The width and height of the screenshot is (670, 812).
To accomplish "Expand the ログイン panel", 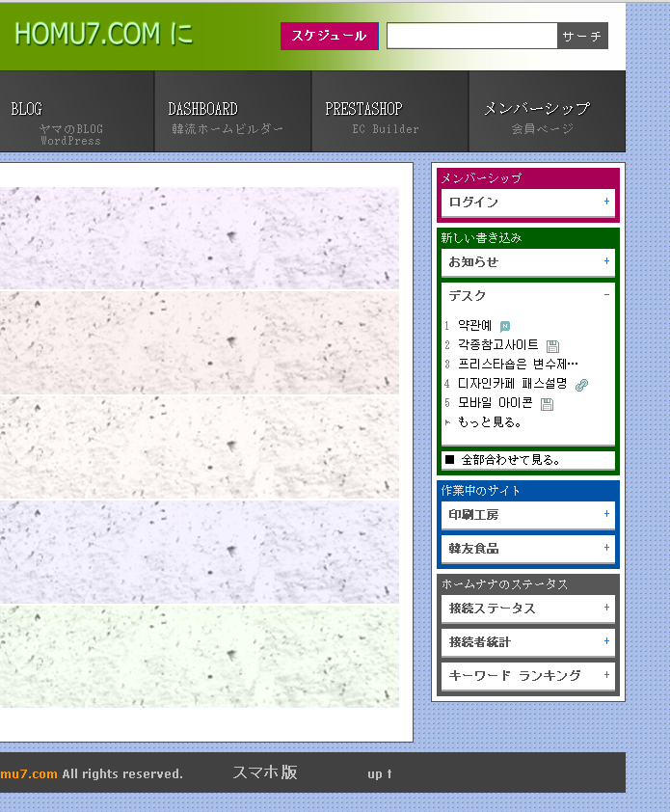I will [x=606, y=202].
